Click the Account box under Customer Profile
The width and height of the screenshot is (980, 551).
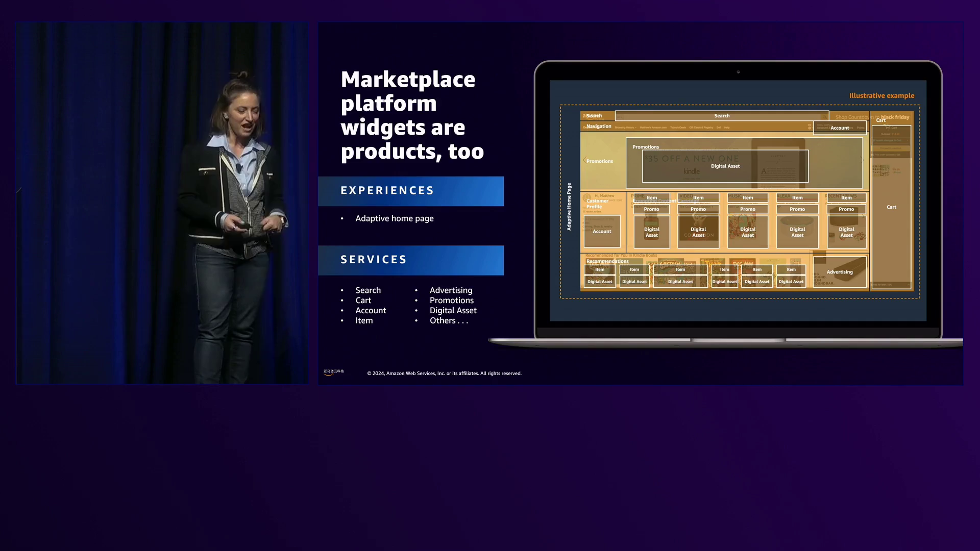[x=602, y=232]
